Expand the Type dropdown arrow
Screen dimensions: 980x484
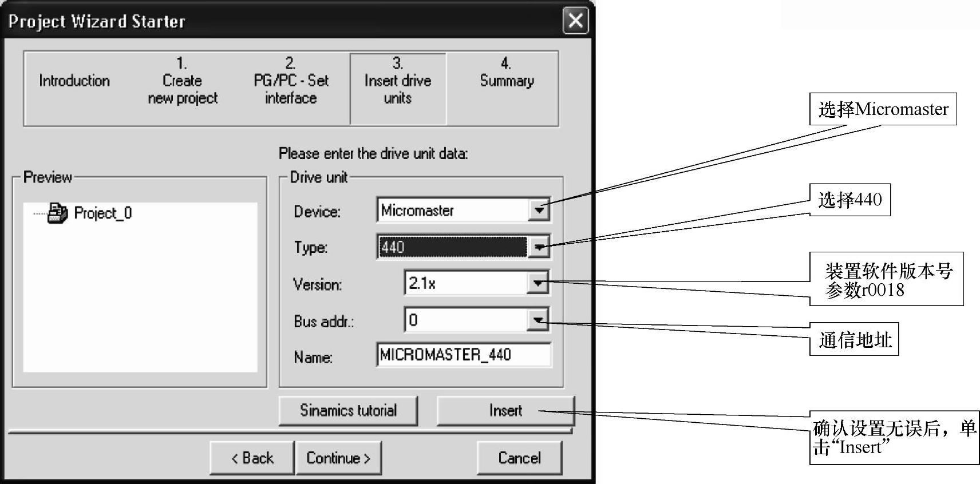click(539, 247)
